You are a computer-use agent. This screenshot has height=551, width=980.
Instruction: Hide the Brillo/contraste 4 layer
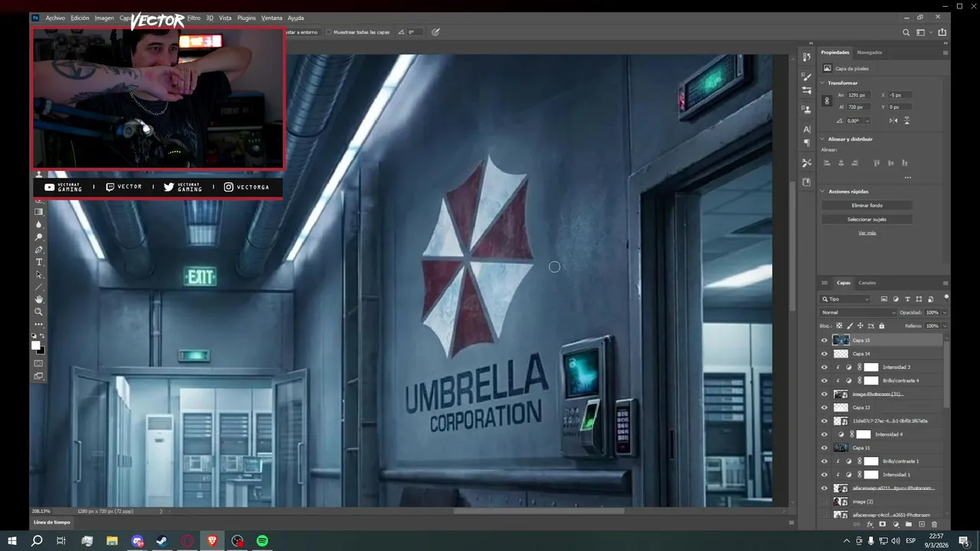(x=825, y=380)
